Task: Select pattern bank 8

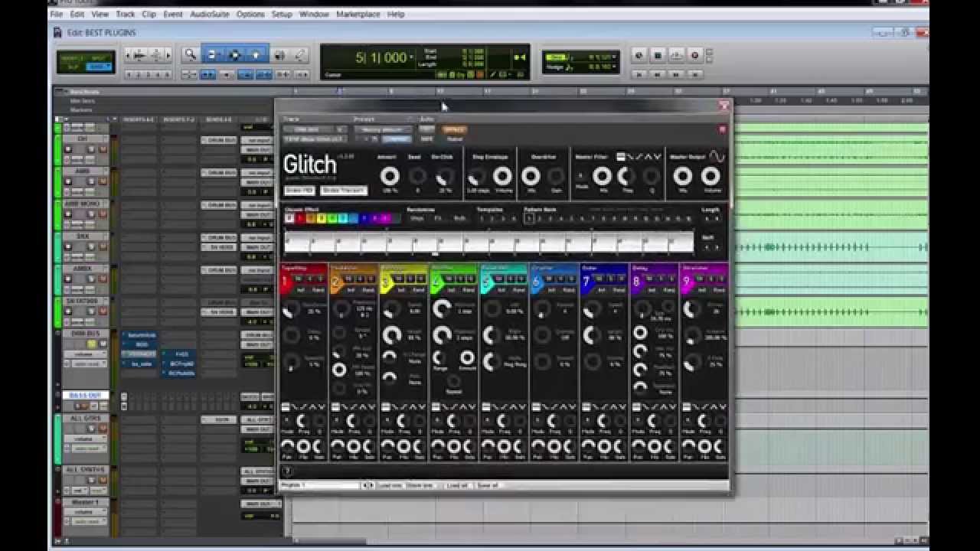Action: pyautogui.click(x=603, y=218)
